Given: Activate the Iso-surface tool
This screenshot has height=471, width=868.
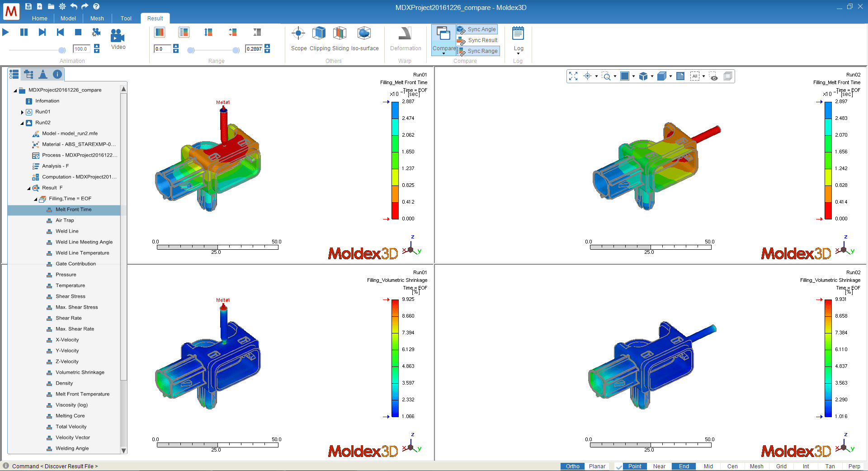Looking at the screenshot, I should point(364,39).
